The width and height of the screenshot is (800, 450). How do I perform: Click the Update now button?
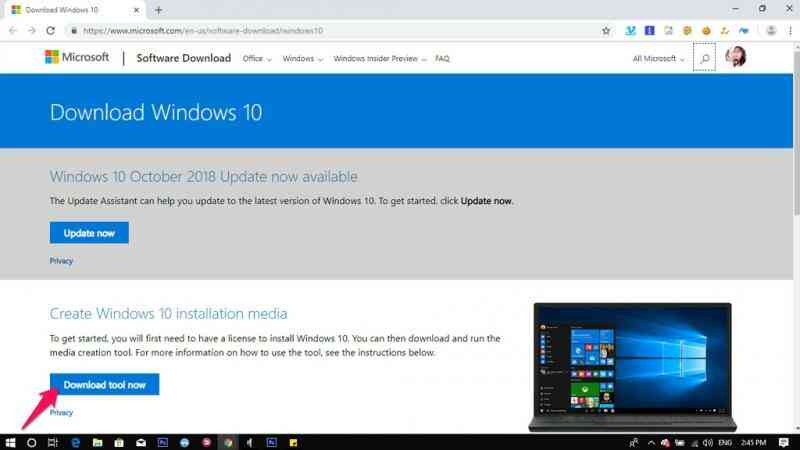(x=89, y=233)
